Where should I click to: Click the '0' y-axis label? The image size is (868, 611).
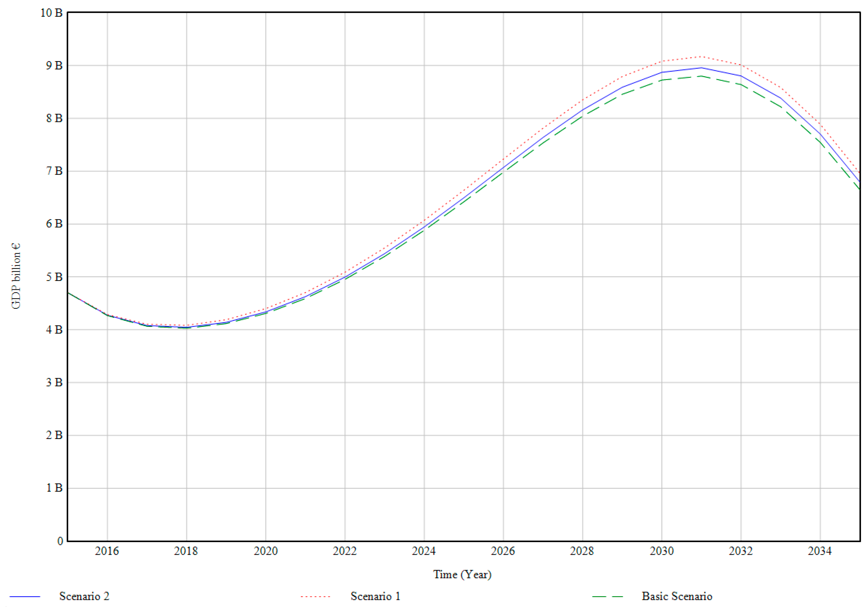(60, 541)
